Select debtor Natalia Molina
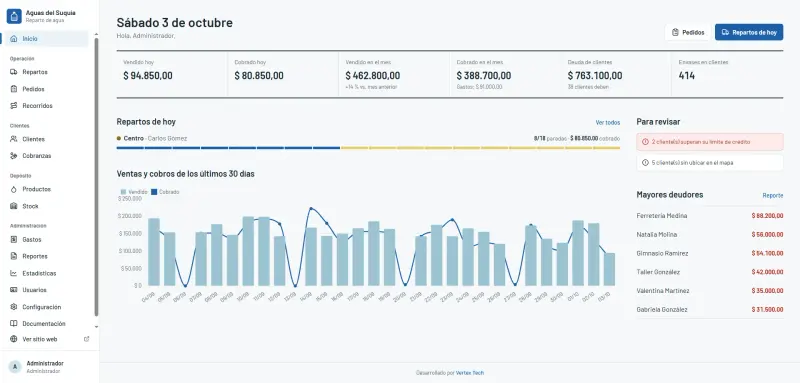This screenshot has height=383, width=800. coord(710,235)
